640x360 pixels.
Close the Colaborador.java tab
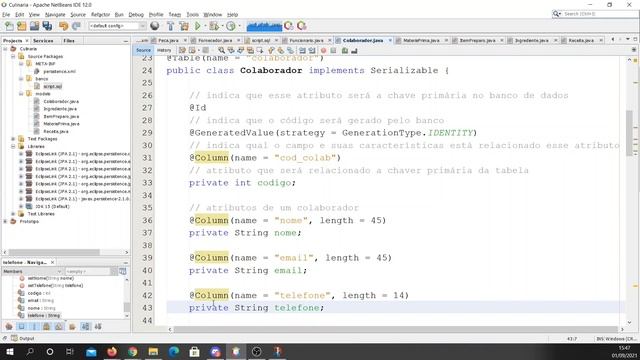(x=390, y=40)
